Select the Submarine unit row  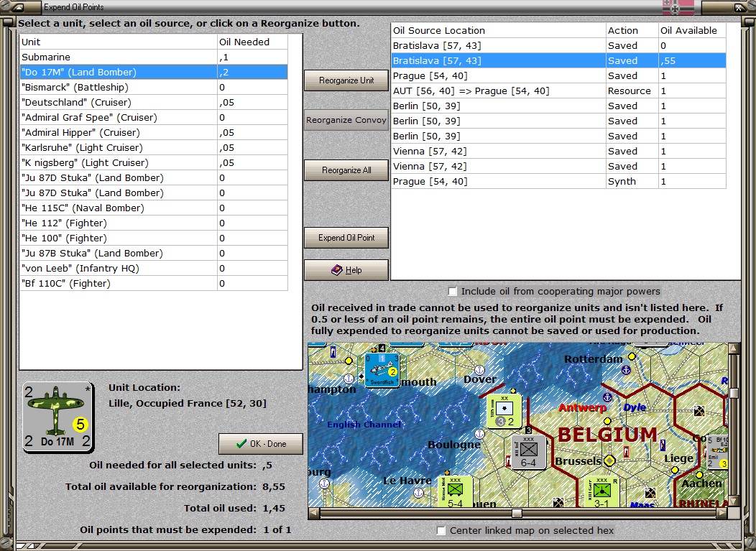(x=154, y=57)
